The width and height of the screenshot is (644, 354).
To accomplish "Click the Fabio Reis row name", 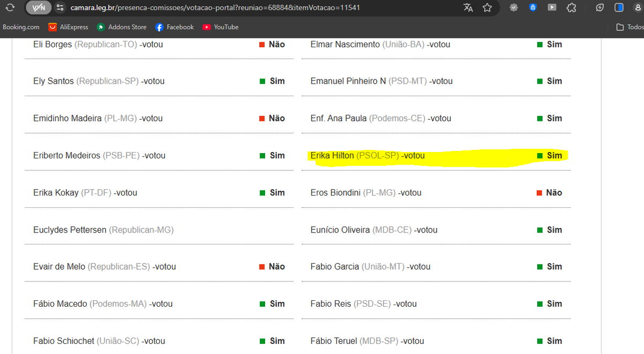I will 331,304.
